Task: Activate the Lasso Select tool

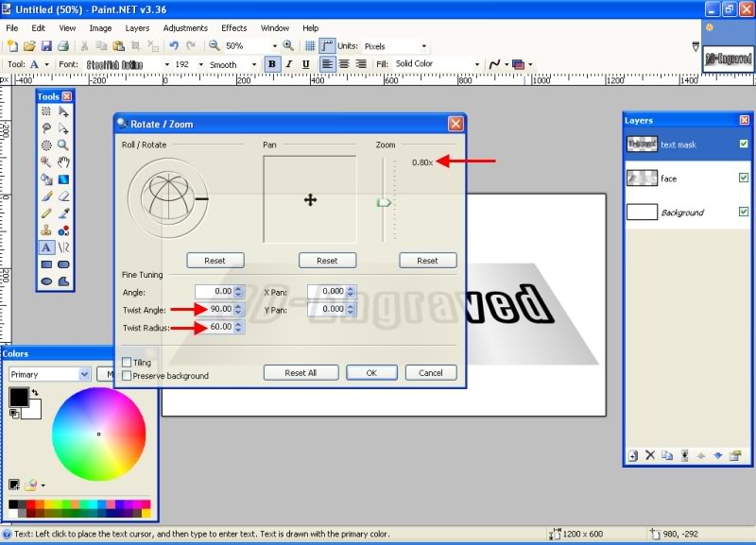Action: (45, 128)
